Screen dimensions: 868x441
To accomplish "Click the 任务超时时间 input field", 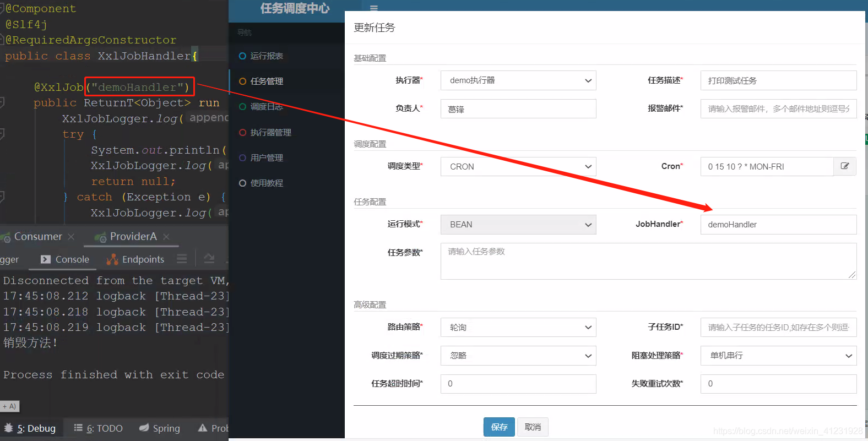I will (518, 384).
